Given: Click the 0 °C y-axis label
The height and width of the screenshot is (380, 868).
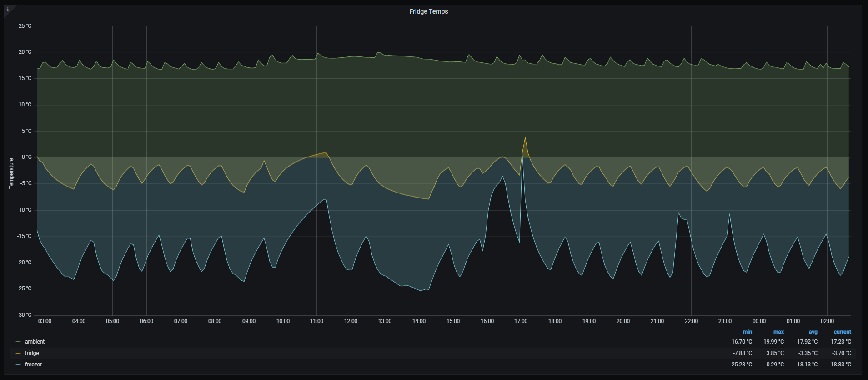Looking at the screenshot, I should (x=26, y=157).
